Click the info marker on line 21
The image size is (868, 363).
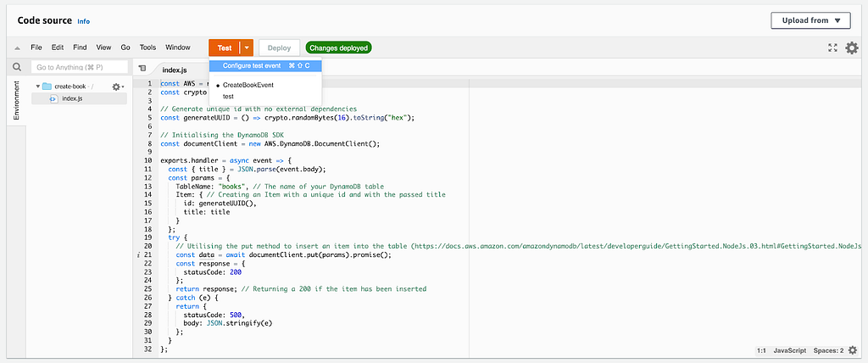[137, 255]
